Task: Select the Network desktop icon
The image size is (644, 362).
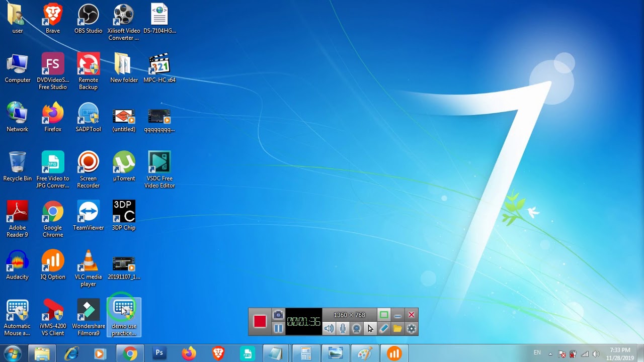Action: [17, 117]
